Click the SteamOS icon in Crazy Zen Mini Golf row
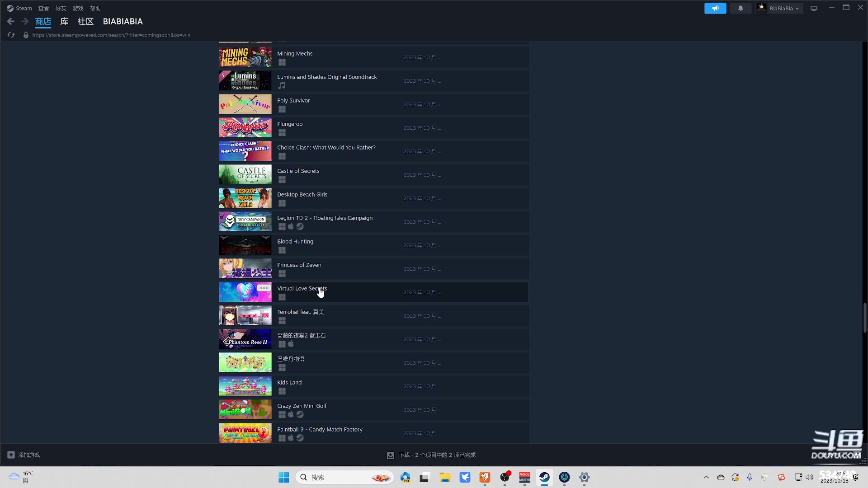 300,414
